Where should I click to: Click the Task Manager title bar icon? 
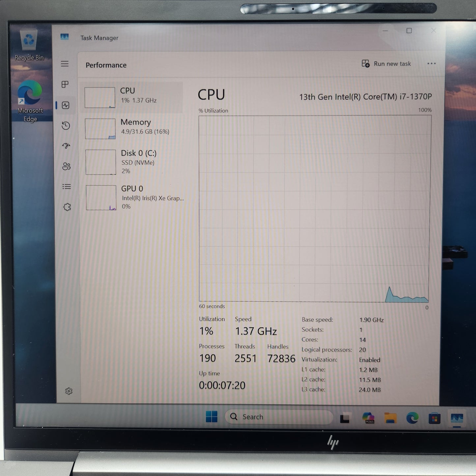[65, 37]
